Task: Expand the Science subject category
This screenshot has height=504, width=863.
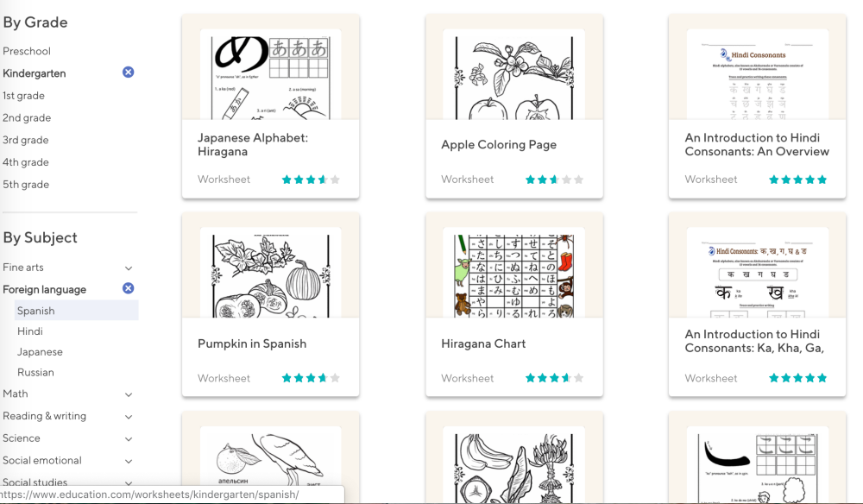Action: [129, 439]
